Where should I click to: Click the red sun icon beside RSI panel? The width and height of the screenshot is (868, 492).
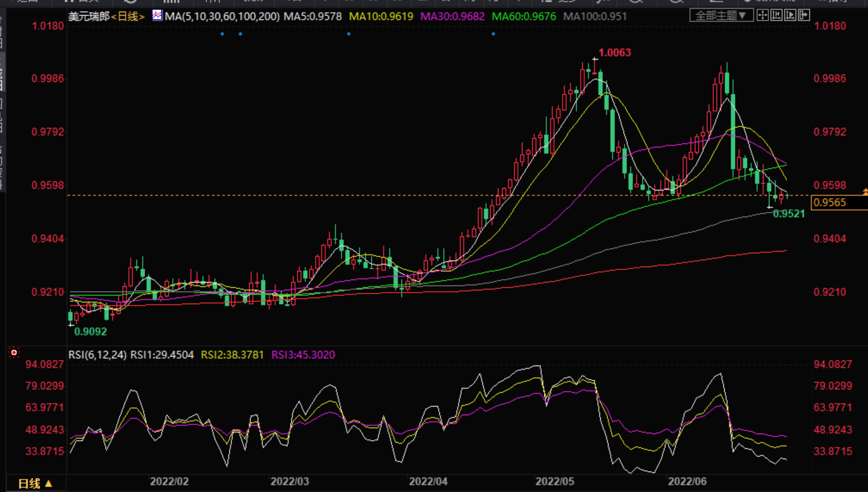[14, 352]
